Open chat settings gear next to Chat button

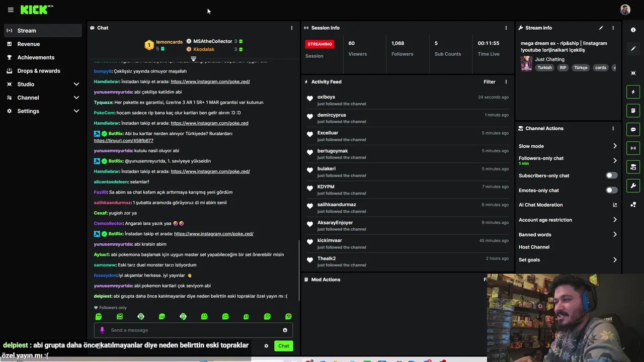pyautogui.click(x=266, y=346)
